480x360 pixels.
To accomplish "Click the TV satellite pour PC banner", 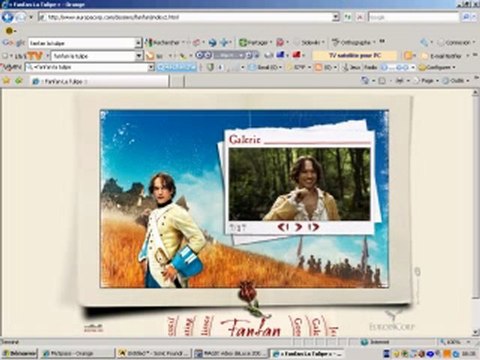I will tap(355, 55).
